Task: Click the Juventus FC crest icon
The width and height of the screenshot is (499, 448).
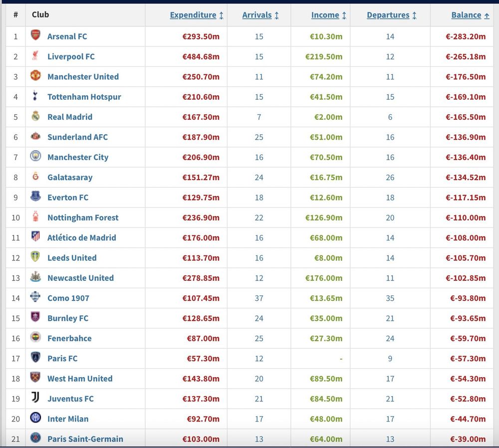Action: click(35, 398)
